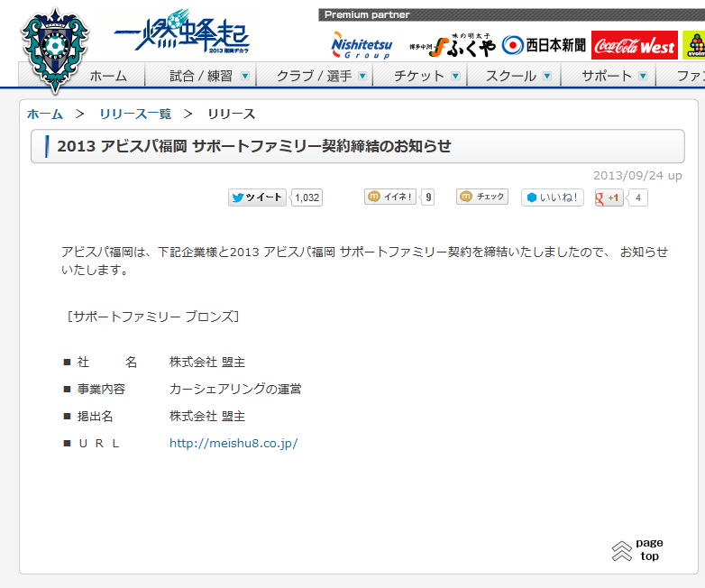Expand the クラブ / 選手 dropdown arrow
The height and width of the screenshot is (588, 705).
362,76
